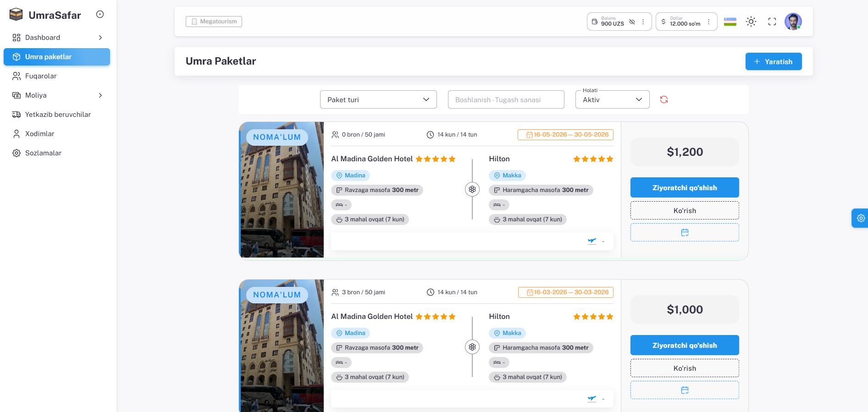This screenshot has height=412, width=868.
Task: Expand the Dashboard submenu chevron
Action: (x=100, y=38)
